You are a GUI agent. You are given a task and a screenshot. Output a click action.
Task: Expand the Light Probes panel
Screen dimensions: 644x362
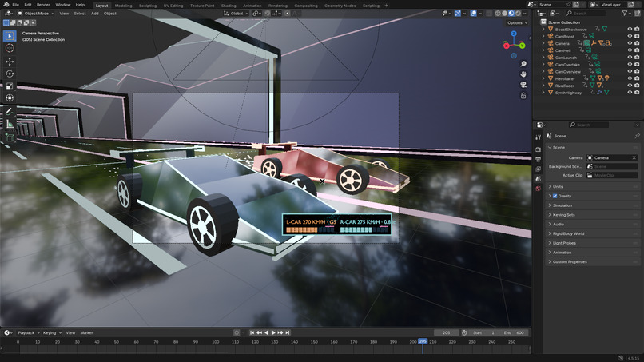point(592,243)
